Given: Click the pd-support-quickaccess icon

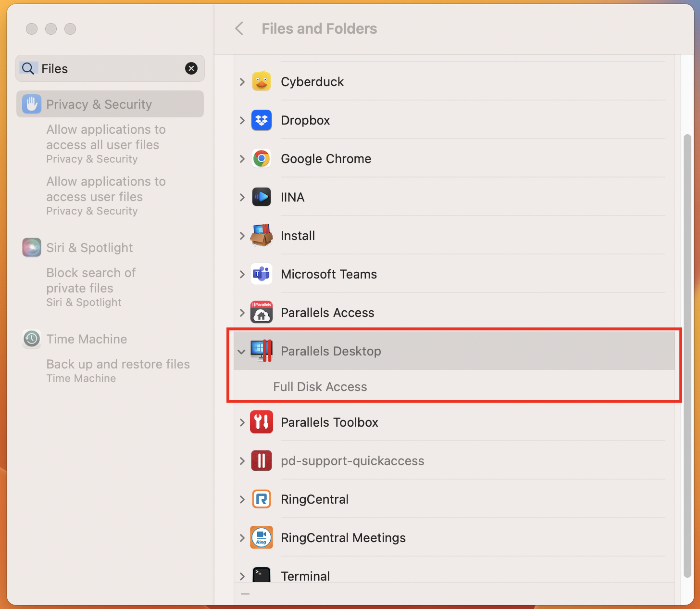Looking at the screenshot, I should (x=262, y=460).
